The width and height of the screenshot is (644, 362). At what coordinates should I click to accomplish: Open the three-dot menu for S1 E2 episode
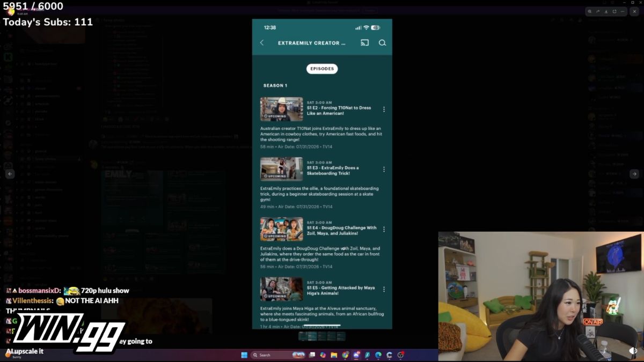point(384,109)
